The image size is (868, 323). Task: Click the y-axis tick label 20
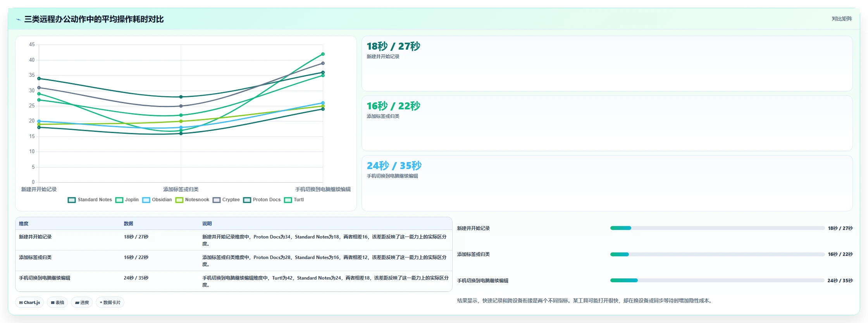[32, 121]
